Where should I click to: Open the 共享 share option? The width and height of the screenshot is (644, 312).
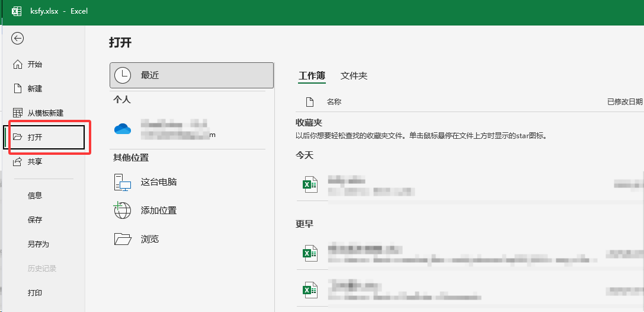pos(34,162)
